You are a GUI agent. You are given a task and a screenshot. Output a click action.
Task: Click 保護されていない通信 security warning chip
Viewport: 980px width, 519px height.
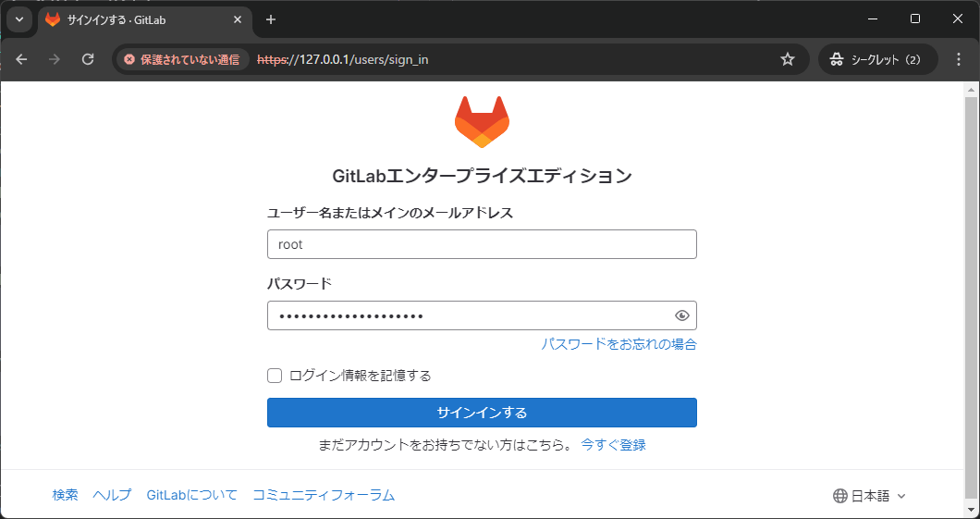182,59
